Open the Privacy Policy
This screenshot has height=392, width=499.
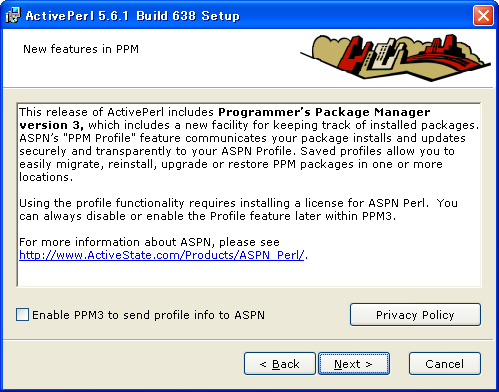coord(415,314)
